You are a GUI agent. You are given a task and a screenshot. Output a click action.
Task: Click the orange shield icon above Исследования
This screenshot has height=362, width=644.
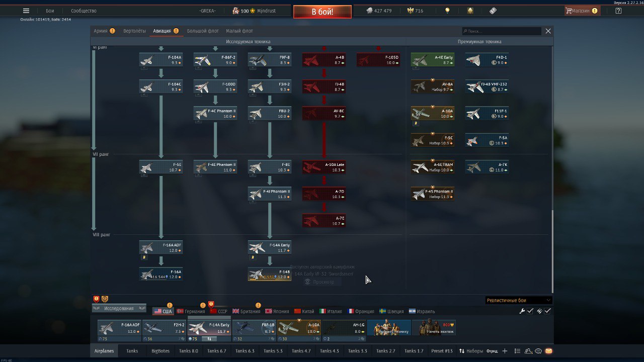[x=105, y=299]
